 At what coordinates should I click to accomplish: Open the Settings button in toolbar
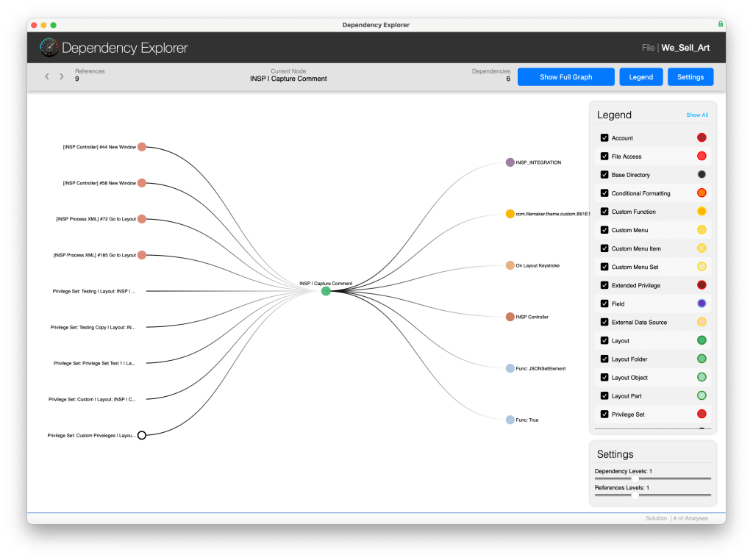[690, 77]
